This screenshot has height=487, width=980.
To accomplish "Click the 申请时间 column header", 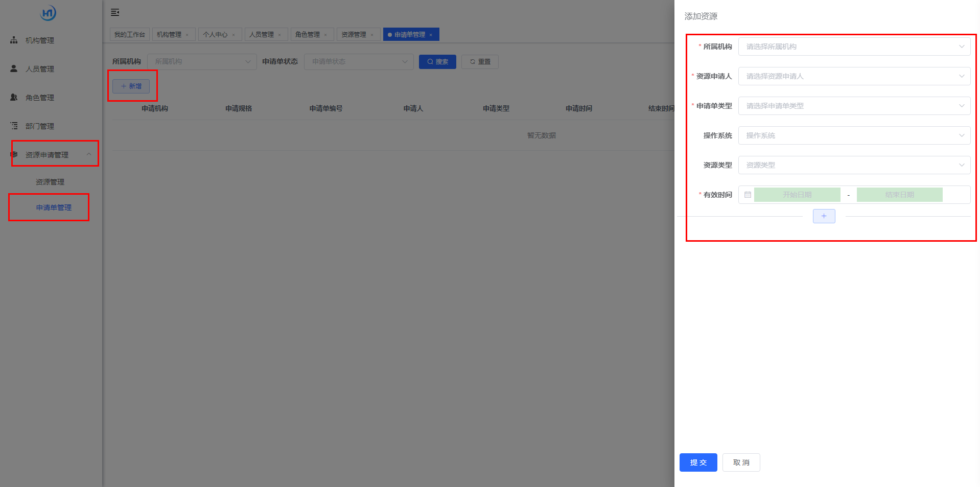I will pyautogui.click(x=579, y=108).
